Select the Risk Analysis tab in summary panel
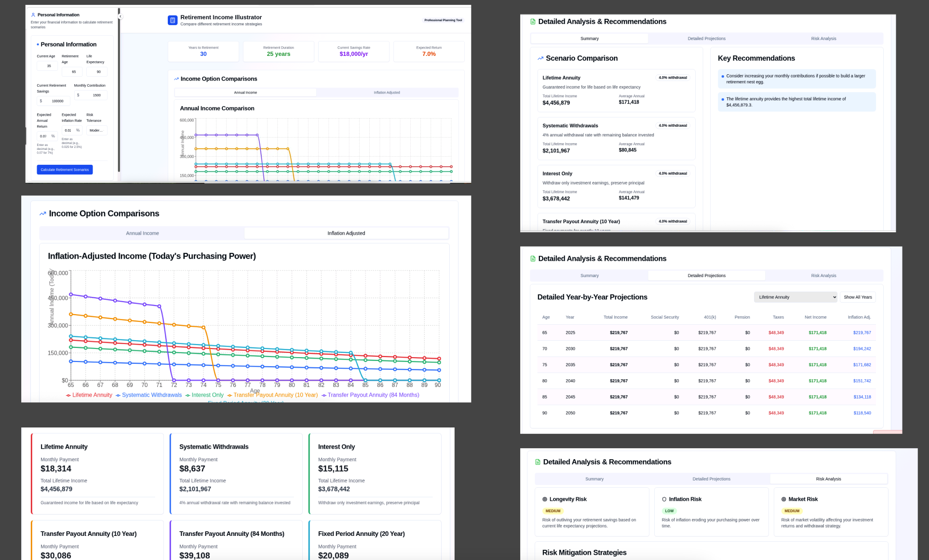Viewport: 929px width, 560px height. click(823, 39)
